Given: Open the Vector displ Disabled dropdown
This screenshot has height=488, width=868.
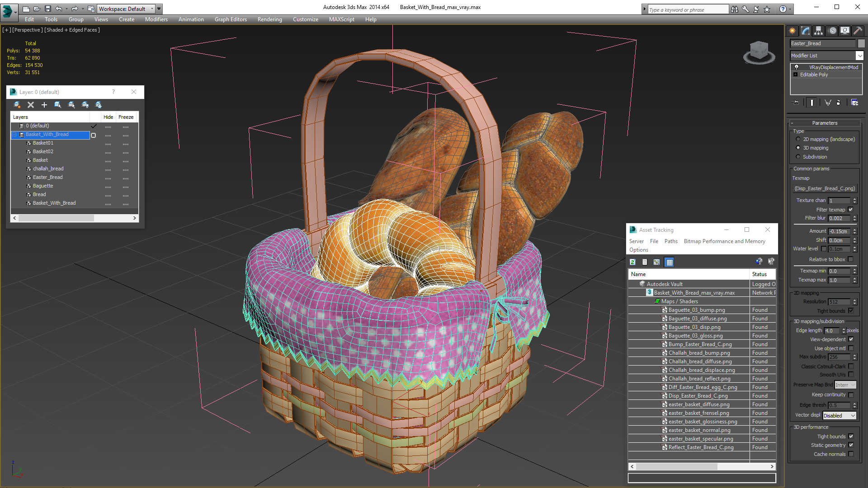Looking at the screenshot, I should (x=840, y=416).
